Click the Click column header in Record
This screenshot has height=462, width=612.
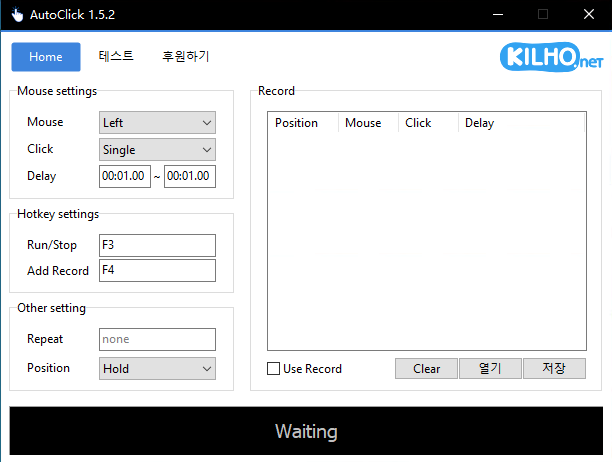click(429, 123)
